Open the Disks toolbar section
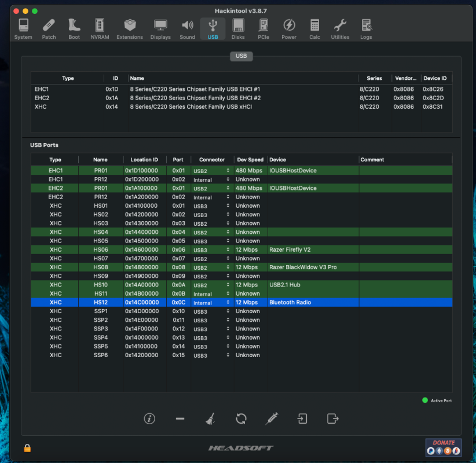This screenshot has width=476, height=463. coord(238,29)
